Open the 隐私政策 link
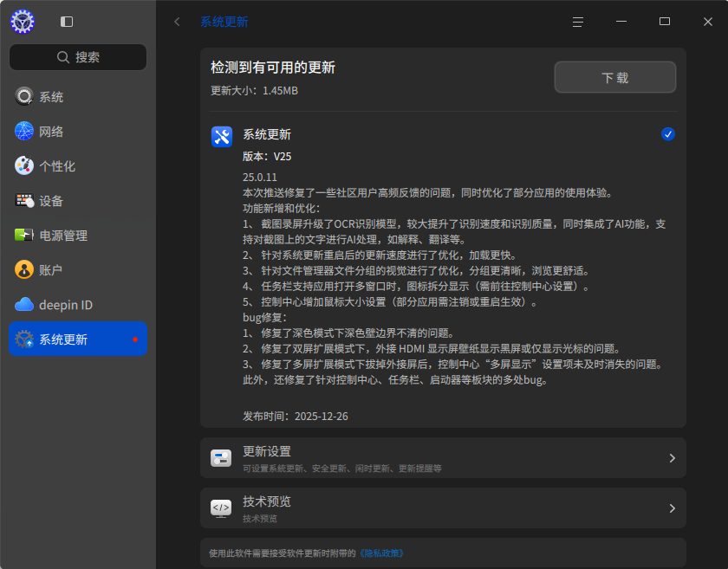The image size is (728, 569). [x=382, y=553]
